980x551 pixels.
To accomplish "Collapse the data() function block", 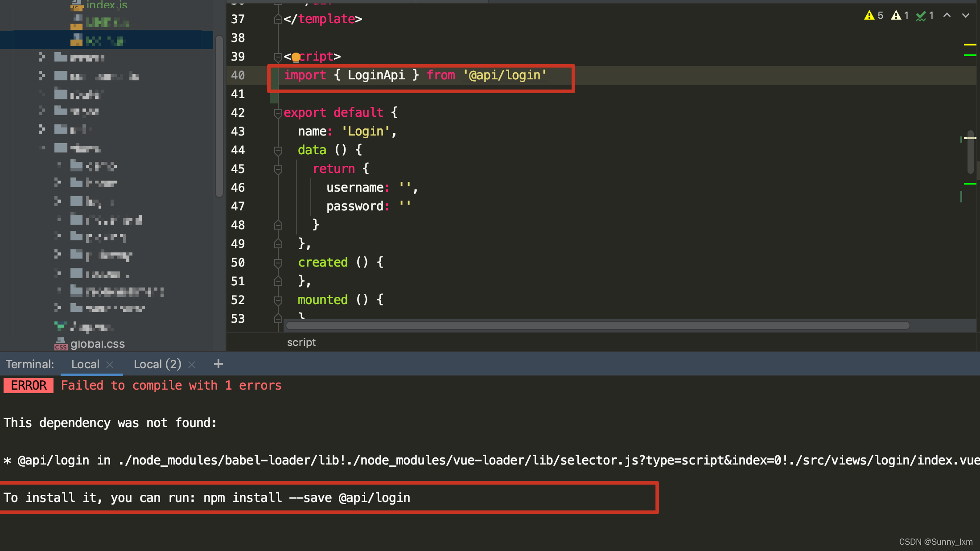I will click(x=278, y=150).
